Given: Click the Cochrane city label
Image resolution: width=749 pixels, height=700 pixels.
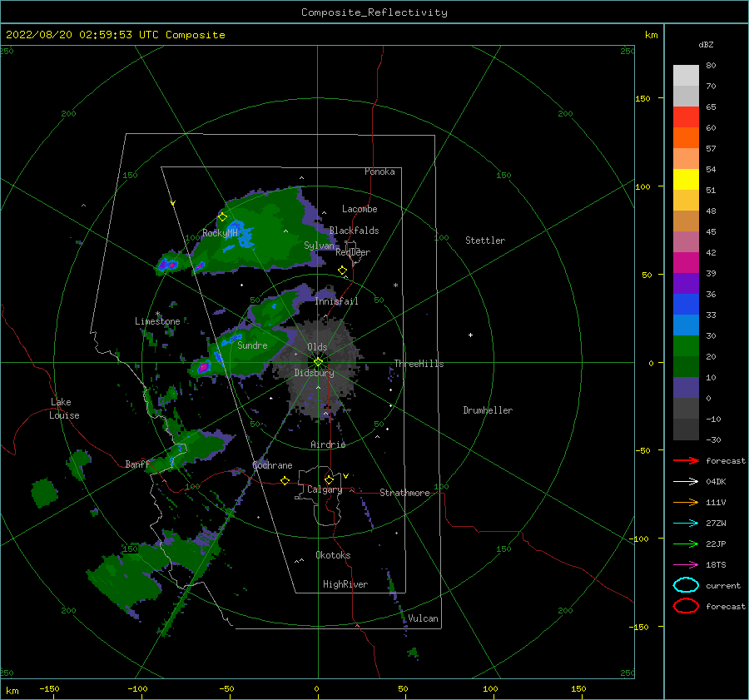Looking at the screenshot, I should (272, 465).
